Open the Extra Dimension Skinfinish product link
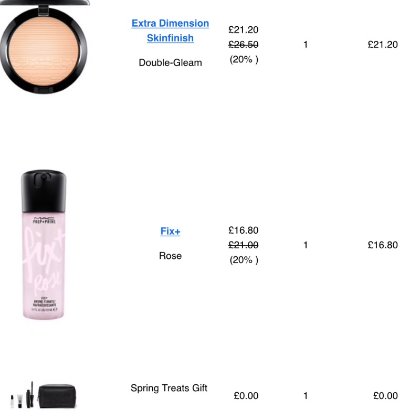 pyautogui.click(x=170, y=30)
